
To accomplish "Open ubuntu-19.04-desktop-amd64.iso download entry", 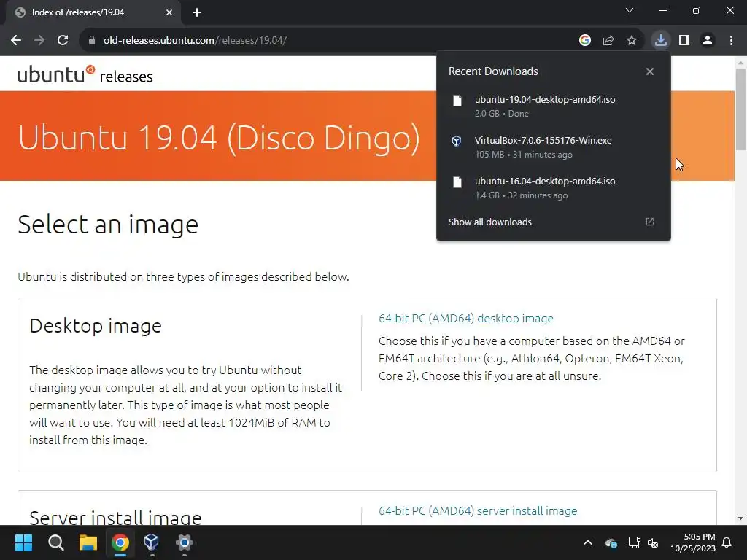I will pyautogui.click(x=554, y=106).
